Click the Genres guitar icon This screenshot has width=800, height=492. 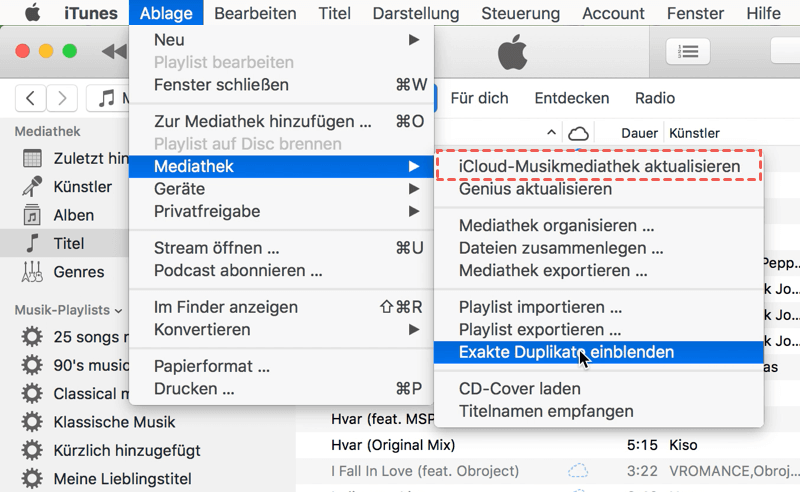point(33,272)
